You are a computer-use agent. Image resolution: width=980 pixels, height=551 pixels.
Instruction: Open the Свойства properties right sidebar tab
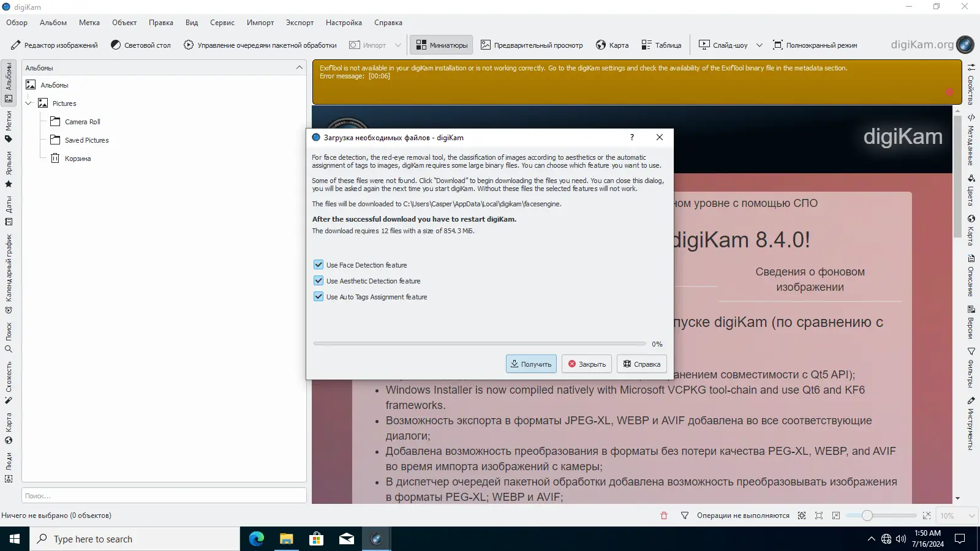pos(971,83)
